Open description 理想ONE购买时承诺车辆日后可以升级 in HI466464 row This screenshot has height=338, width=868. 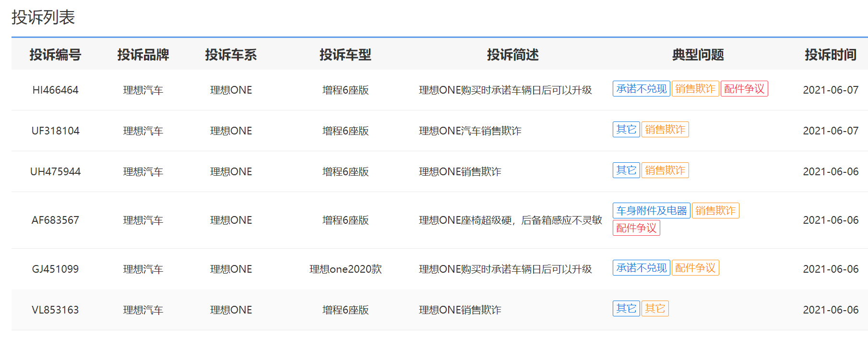[505, 90]
